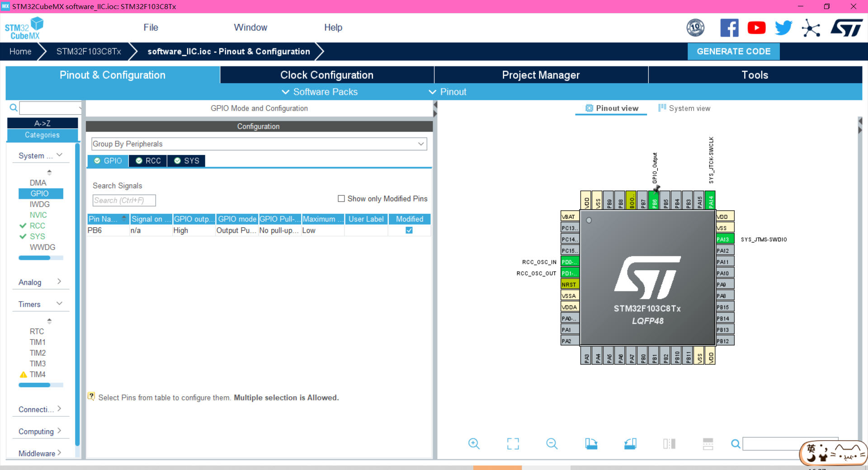Toggle the Modified checkbox for PB6
Screen dimensions: 868x470
coord(409,230)
